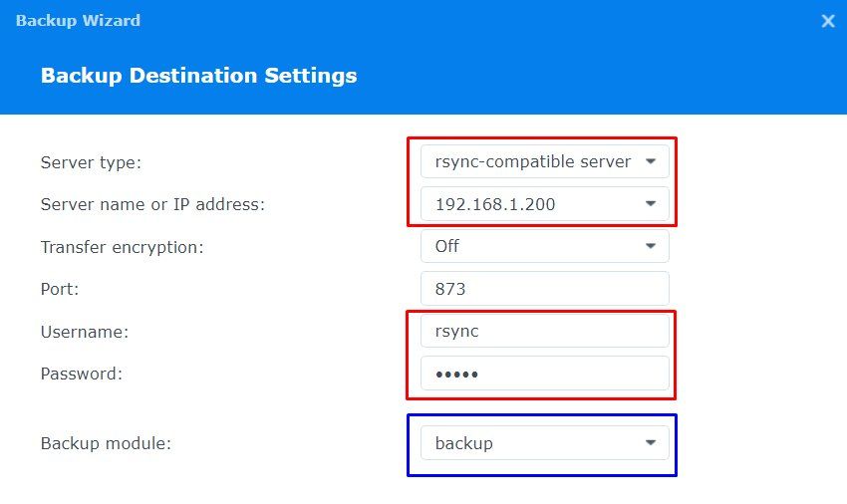Expand the server IP address suggestions arrow
847x504 pixels.
coord(651,203)
